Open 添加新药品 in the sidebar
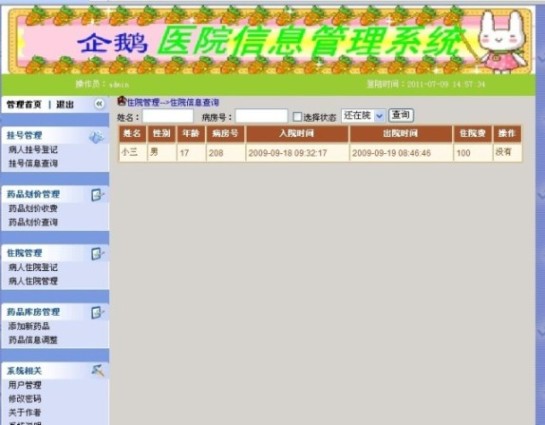The height and width of the screenshot is (425, 545). point(29,326)
